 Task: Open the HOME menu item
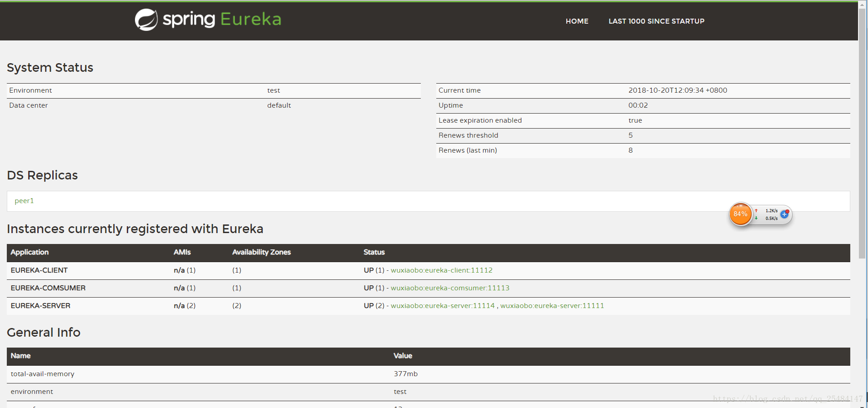pyautogui.click(x=577, y=21)
